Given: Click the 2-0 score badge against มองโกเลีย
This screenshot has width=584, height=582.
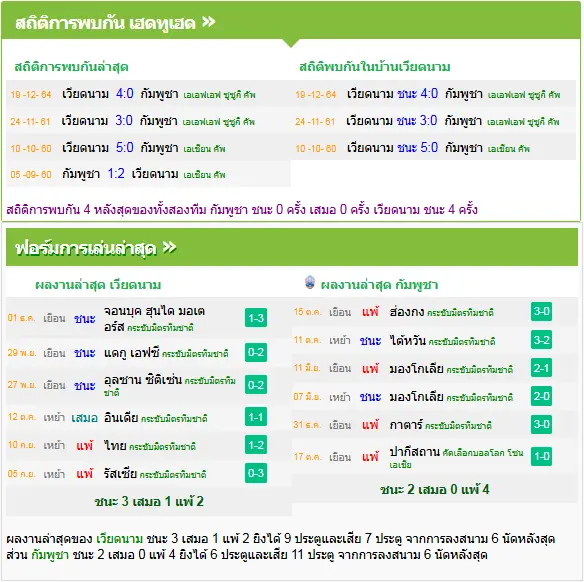Looking at the screenshot, I should tap(541, 396).
